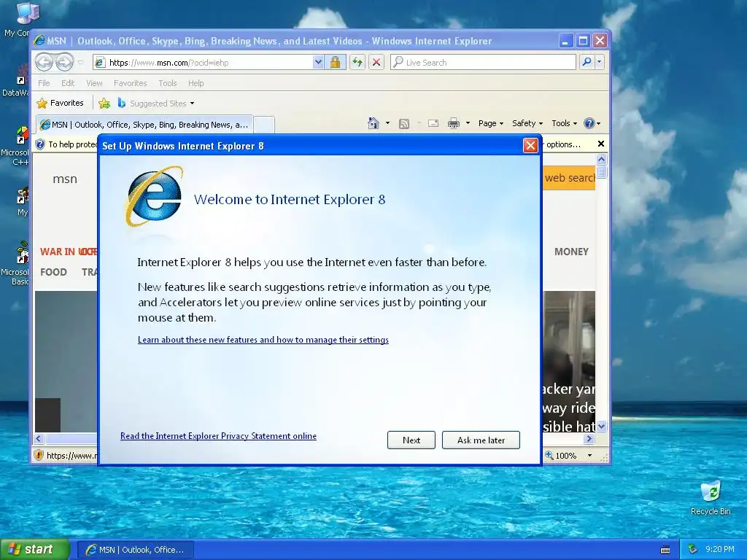Click the Next button
The height and width of the screenshot is (560, 747).
click(x=411, y=440)
